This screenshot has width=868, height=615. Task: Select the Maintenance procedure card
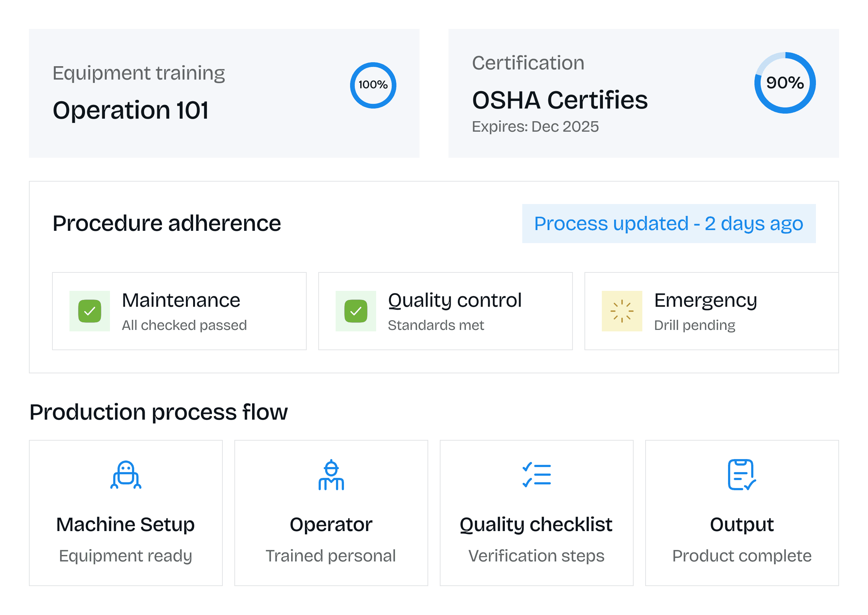click(x=179, y=311)
